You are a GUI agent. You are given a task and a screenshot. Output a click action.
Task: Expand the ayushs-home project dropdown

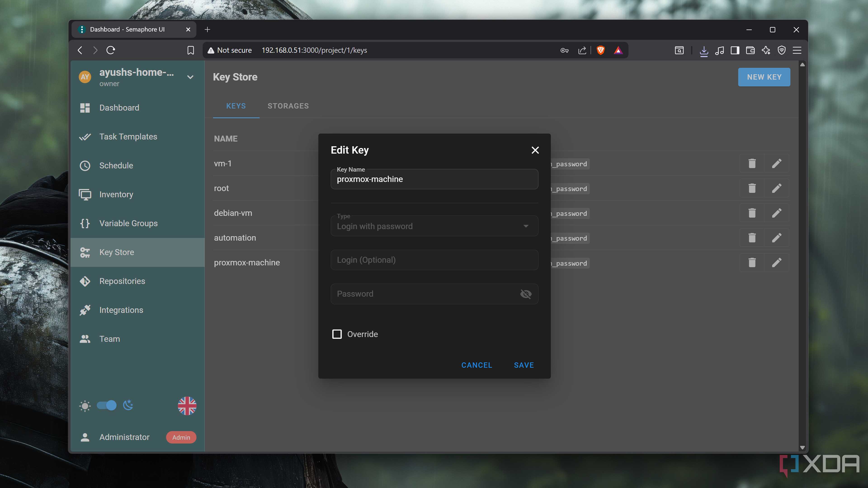point(190,77)
